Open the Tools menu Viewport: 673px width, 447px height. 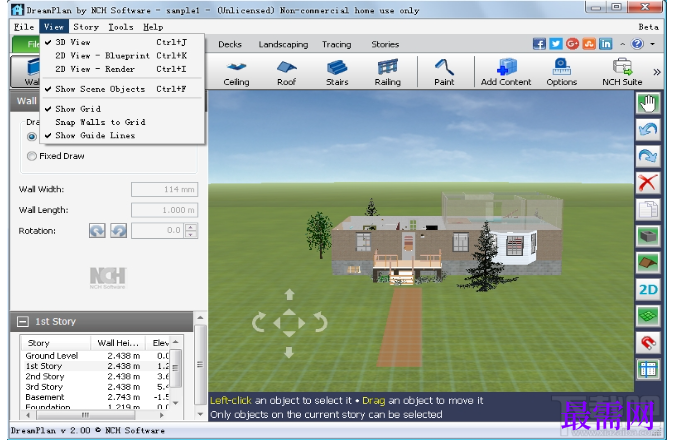coord(121,27)
